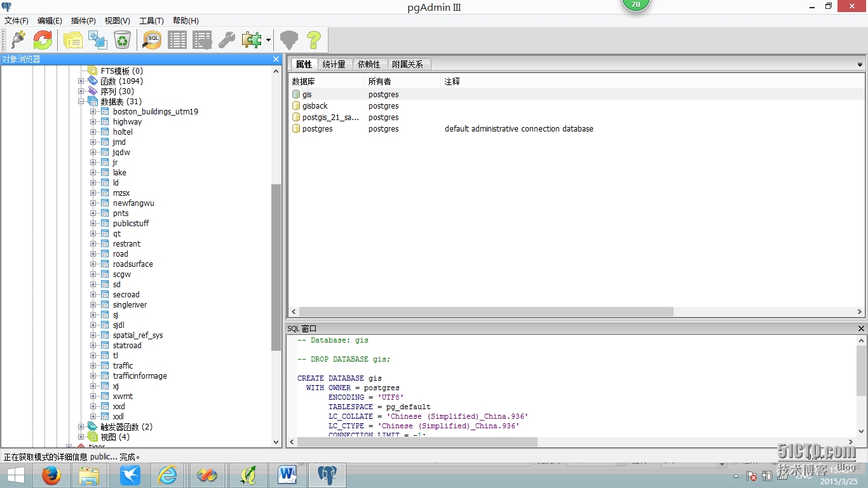This screenshot has width=868, height=488.
Task: Click the view data grid icon
Action: 177,40
